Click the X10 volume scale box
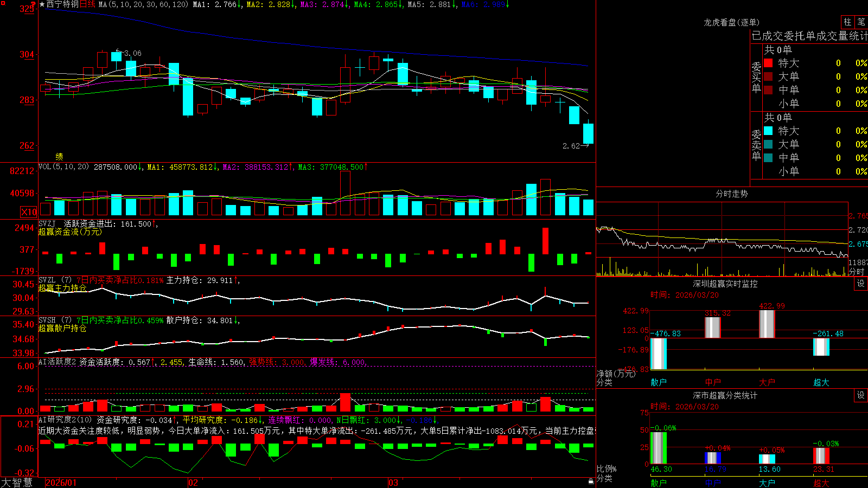868x488 pixels. (29, 212)
